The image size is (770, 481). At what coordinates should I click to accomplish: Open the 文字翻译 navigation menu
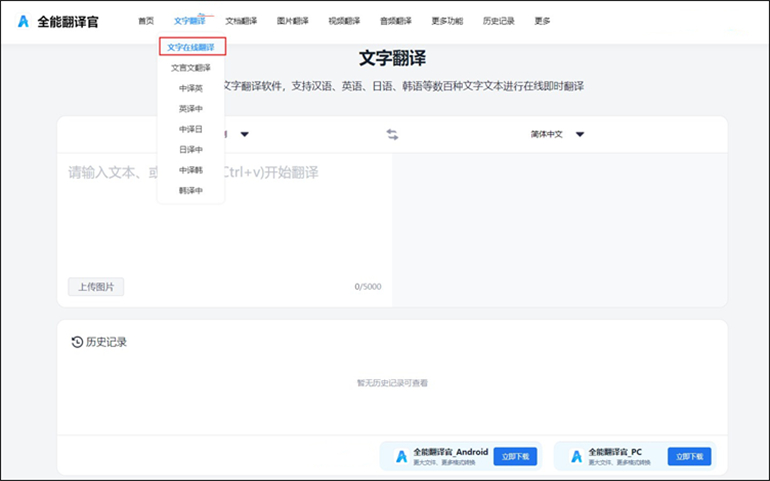pos(190,21)
